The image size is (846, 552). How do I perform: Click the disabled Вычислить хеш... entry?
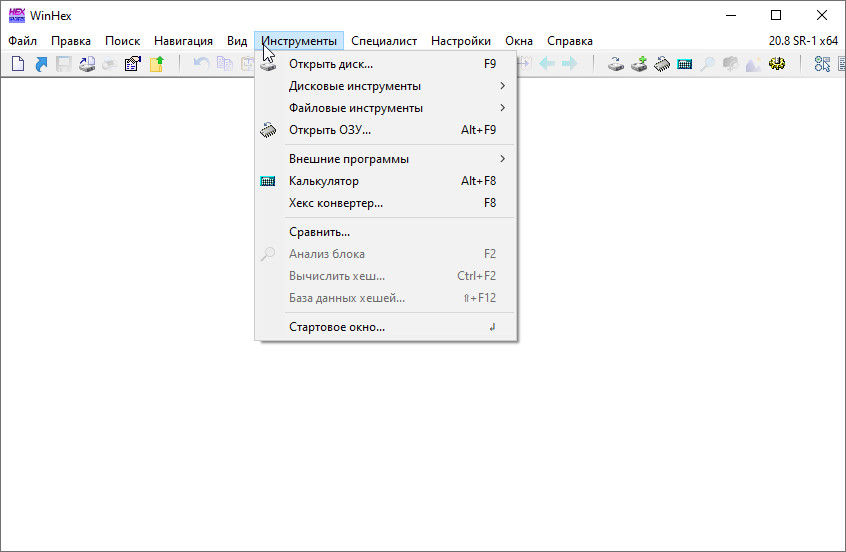coord(385,276)
